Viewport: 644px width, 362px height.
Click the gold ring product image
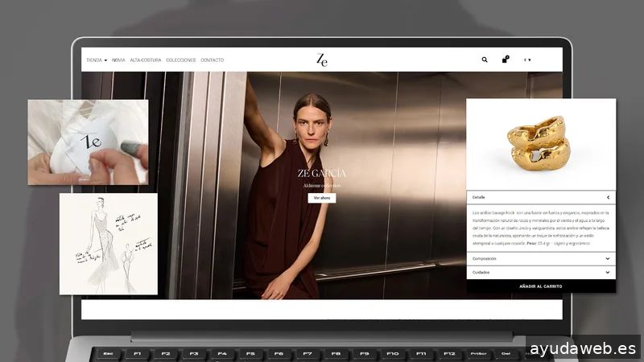point(539,144)
